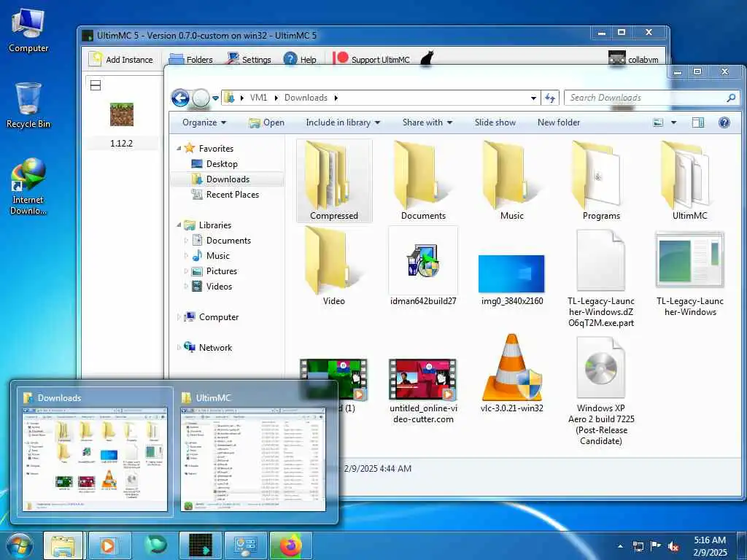Click Support UltimMC button

[x=371, y=60]
